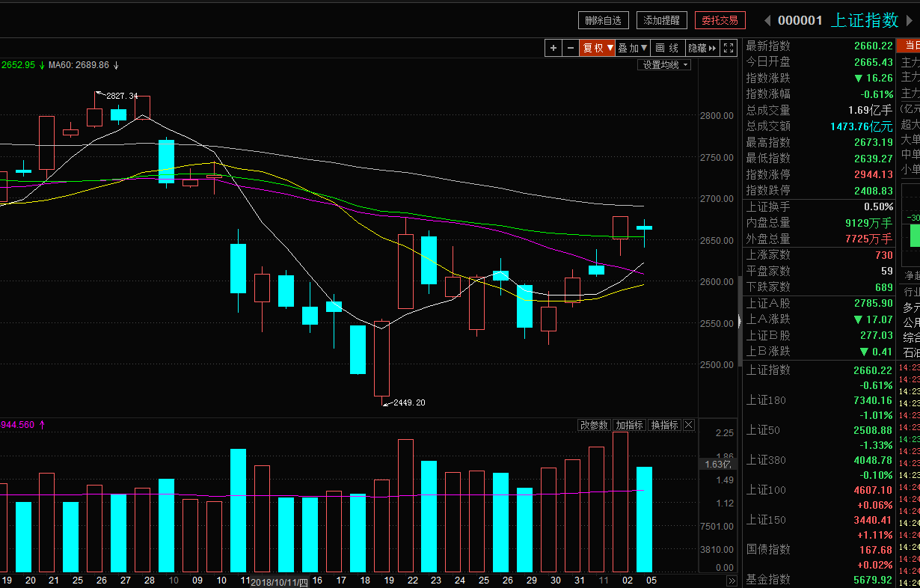Click the long red candlestick on date 19
This screenshot has height=588, width=920.
[381, 359]
